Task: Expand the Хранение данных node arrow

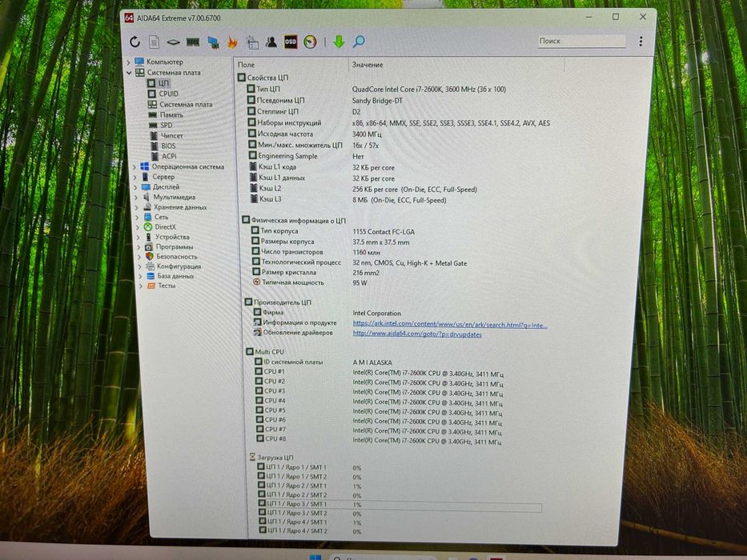Action: tap(137, 207)
